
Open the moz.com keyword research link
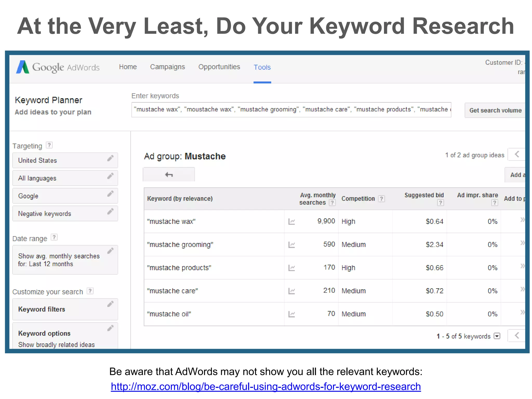[266, 387]
